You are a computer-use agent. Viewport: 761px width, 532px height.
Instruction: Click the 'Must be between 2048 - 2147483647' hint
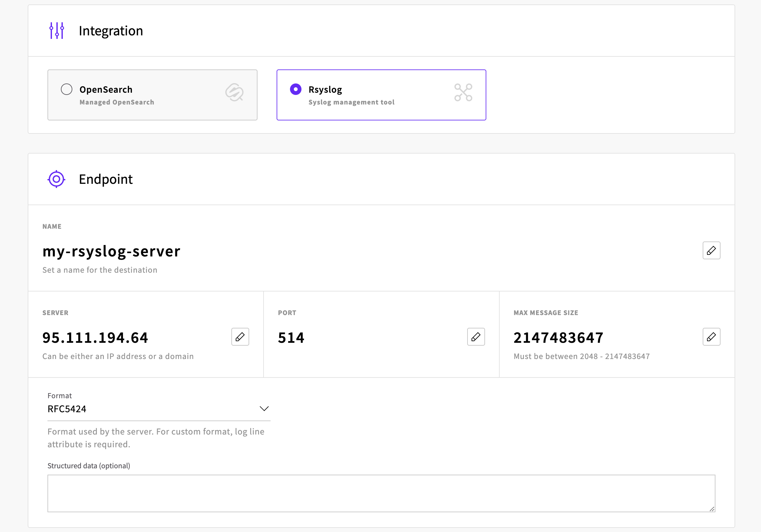click(x=581, y=356)
